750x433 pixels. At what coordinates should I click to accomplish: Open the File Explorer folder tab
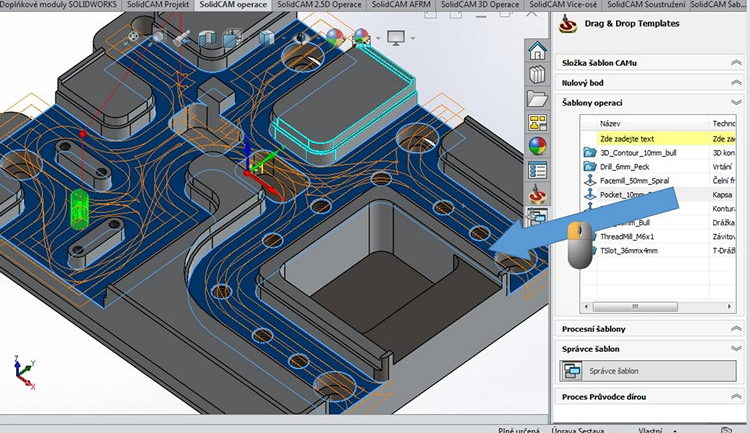(537, 99)
